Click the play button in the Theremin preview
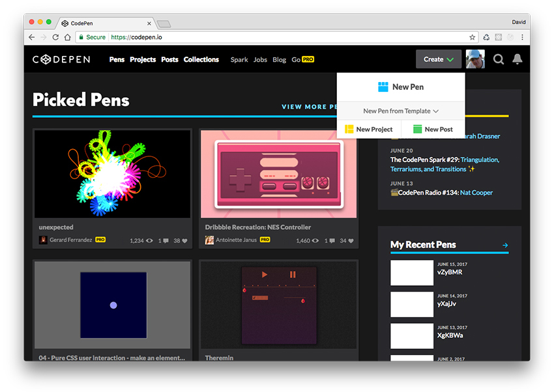Image resolution: width=554 pixels, height=392 pixels. click(264, 275)
